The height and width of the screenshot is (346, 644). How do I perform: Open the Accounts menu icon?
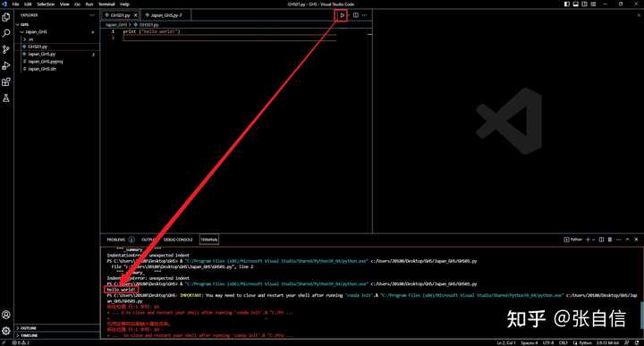6,315
